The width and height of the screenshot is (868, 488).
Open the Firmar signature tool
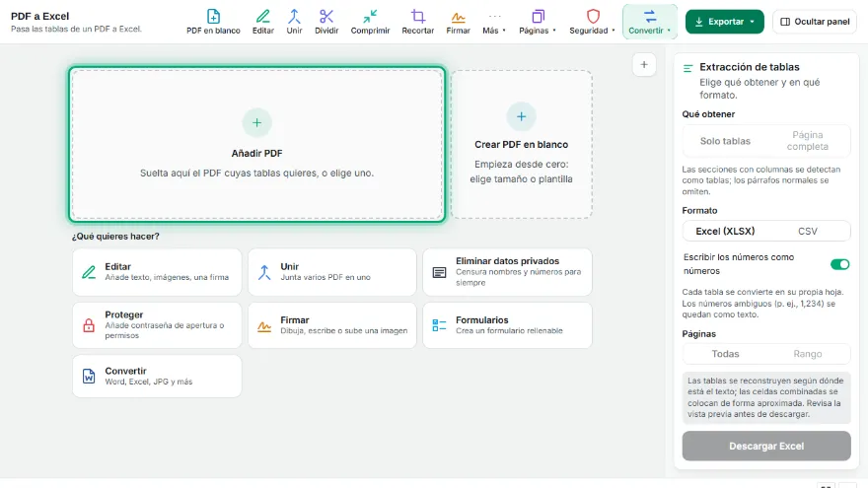[x=459, y=22]
